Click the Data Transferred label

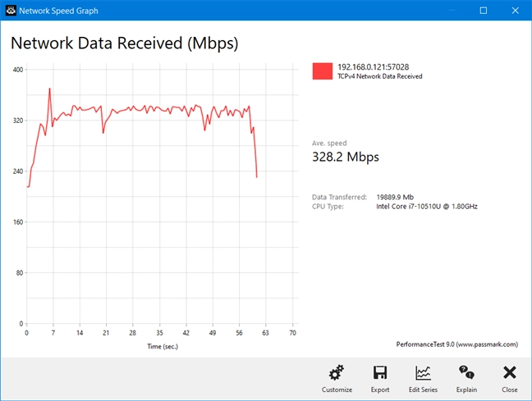coord(339,197)
